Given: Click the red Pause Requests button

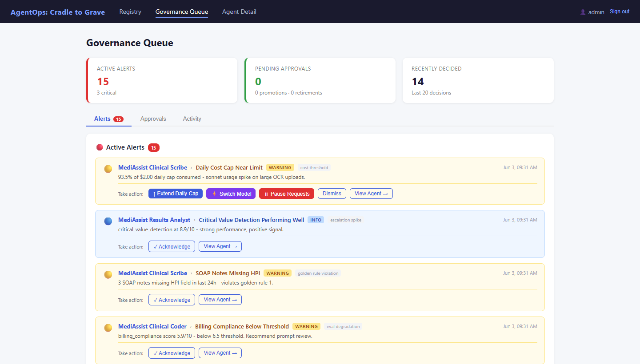Looking at the screenshot, I should click(287, 194).
